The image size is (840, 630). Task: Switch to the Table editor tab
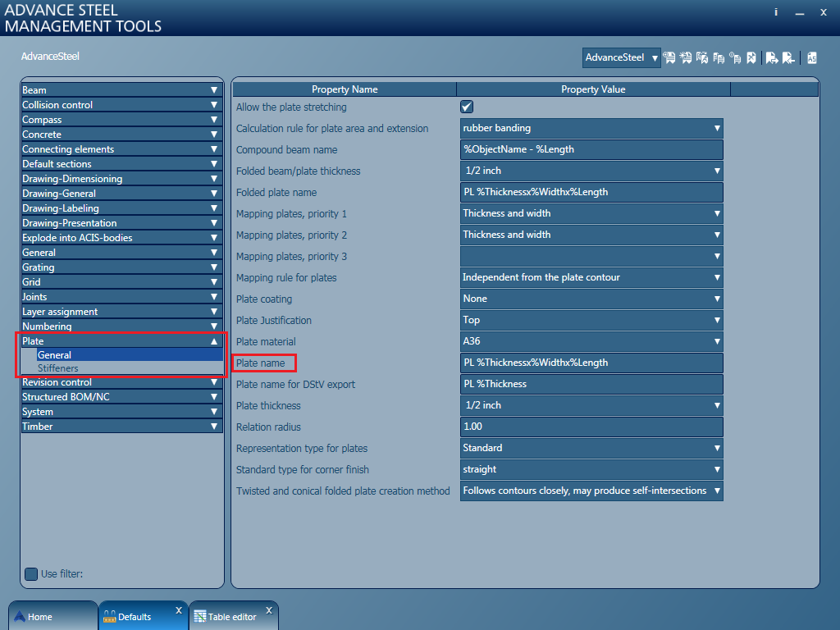click(233, 616)
